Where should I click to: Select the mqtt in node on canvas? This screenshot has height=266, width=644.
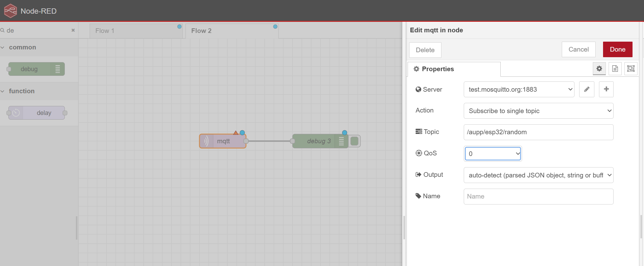click(223, 141)
